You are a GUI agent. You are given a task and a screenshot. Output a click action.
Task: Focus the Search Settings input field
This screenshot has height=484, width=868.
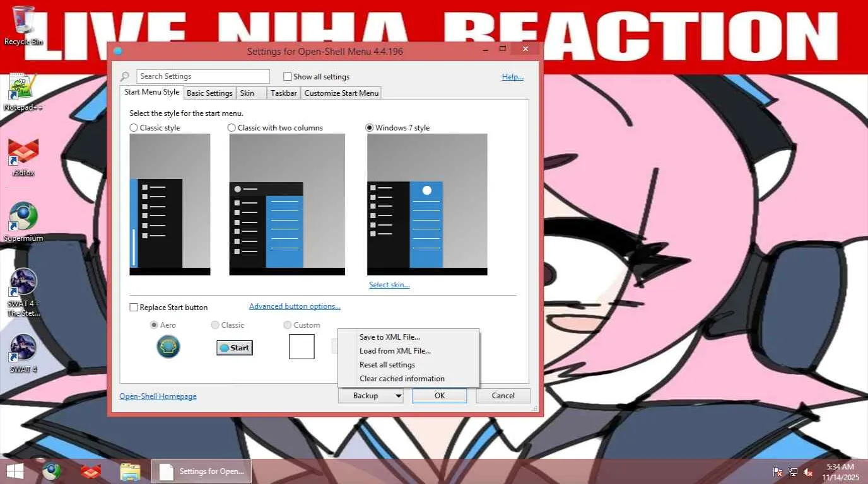[x=203, y=76]
